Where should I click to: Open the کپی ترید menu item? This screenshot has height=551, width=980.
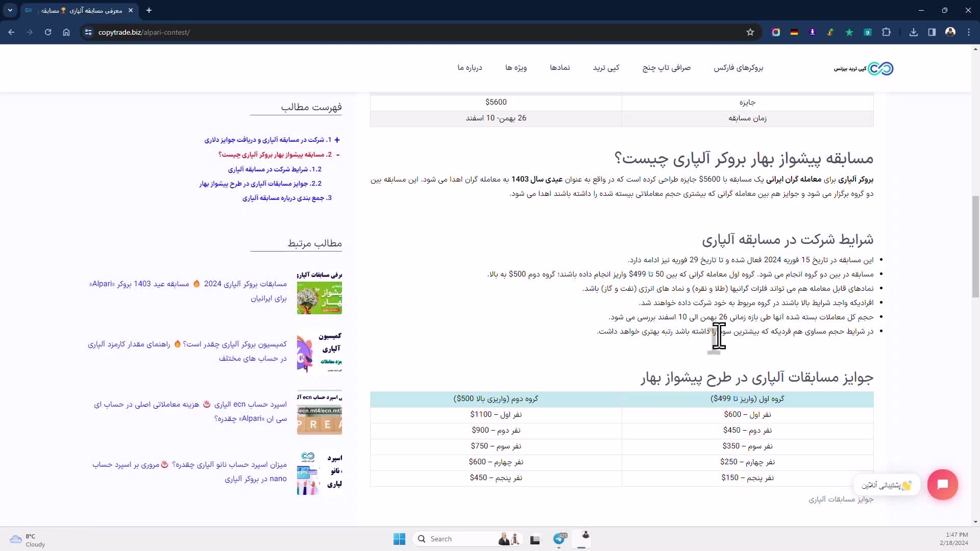pyautogui.click(x=606, y=68)
